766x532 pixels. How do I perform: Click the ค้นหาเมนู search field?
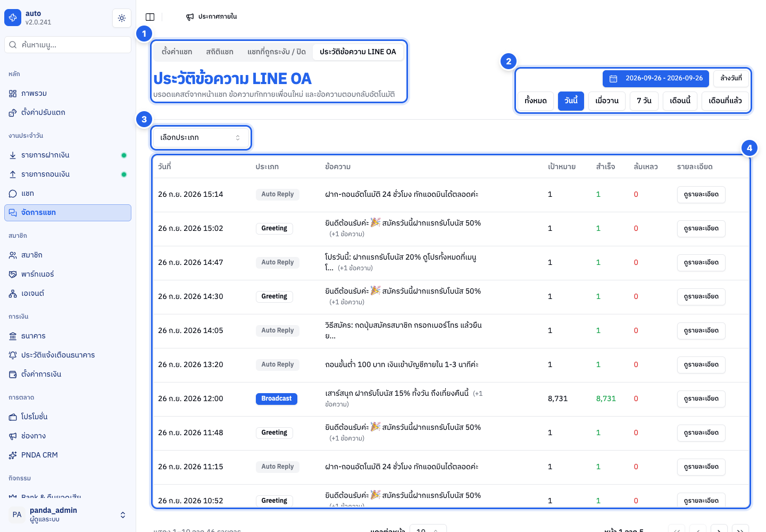coord(68,45)
